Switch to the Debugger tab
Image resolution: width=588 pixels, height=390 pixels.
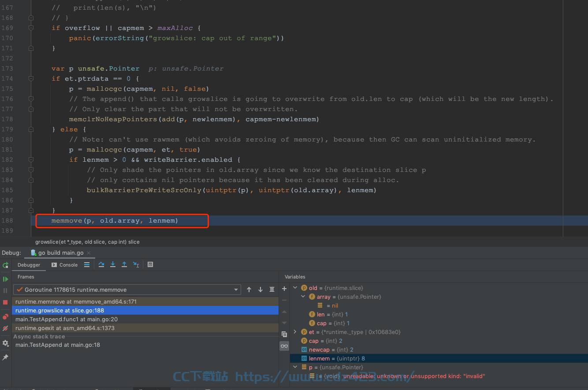point(29,265)
